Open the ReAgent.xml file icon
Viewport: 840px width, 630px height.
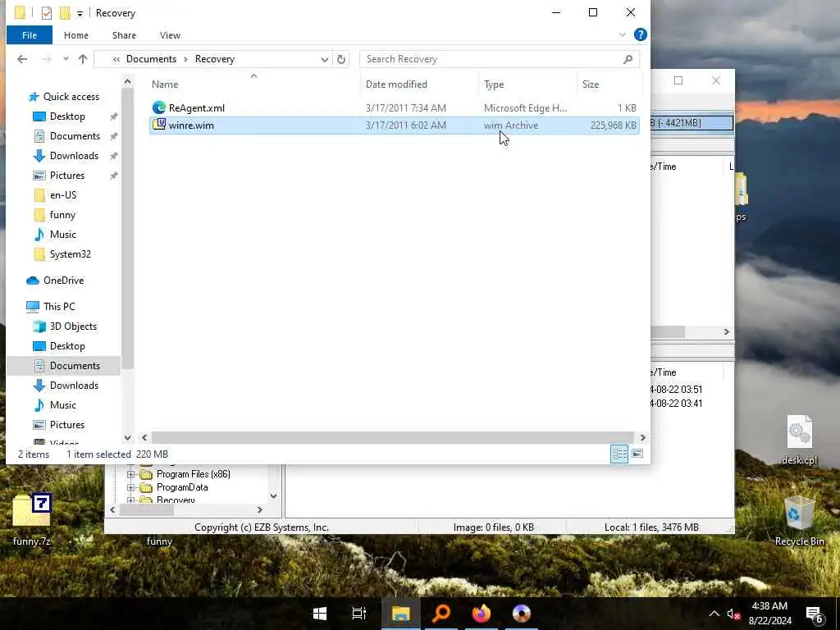(158, 107)
